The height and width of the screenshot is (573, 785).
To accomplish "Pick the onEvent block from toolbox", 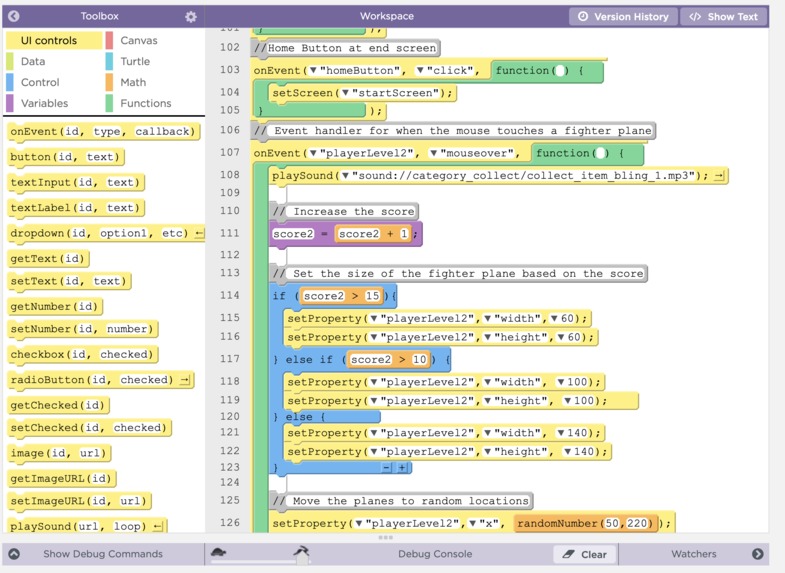I will (x=103, y=132).
